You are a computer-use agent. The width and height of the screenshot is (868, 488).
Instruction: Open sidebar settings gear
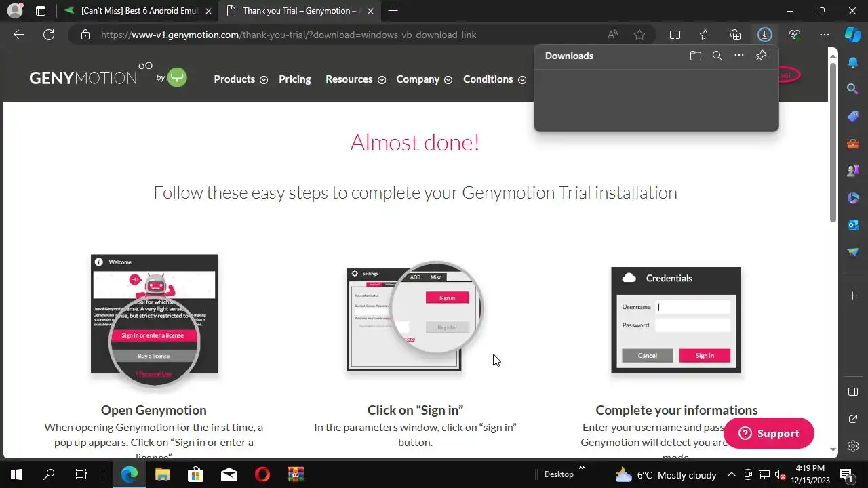853,446
